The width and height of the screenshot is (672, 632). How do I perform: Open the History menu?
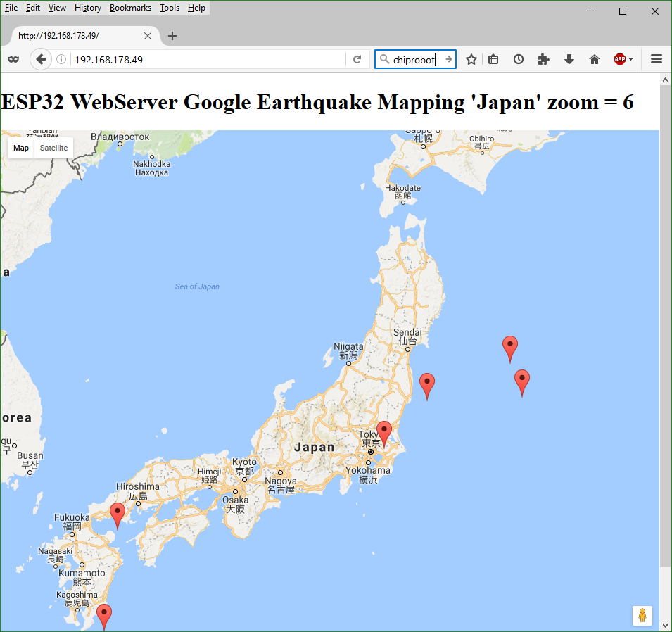[88, 8]
